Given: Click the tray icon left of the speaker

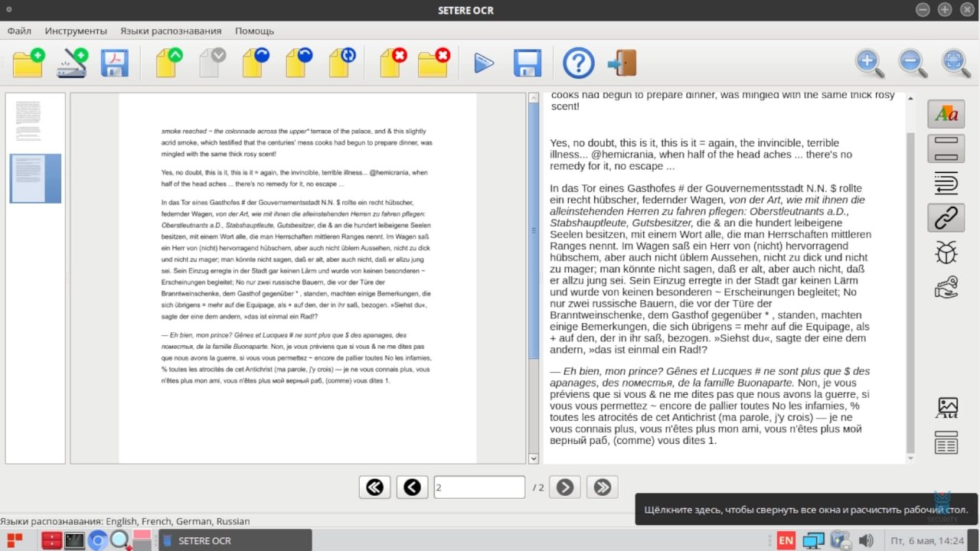Looking at the screenshot, I should [841, 540].
